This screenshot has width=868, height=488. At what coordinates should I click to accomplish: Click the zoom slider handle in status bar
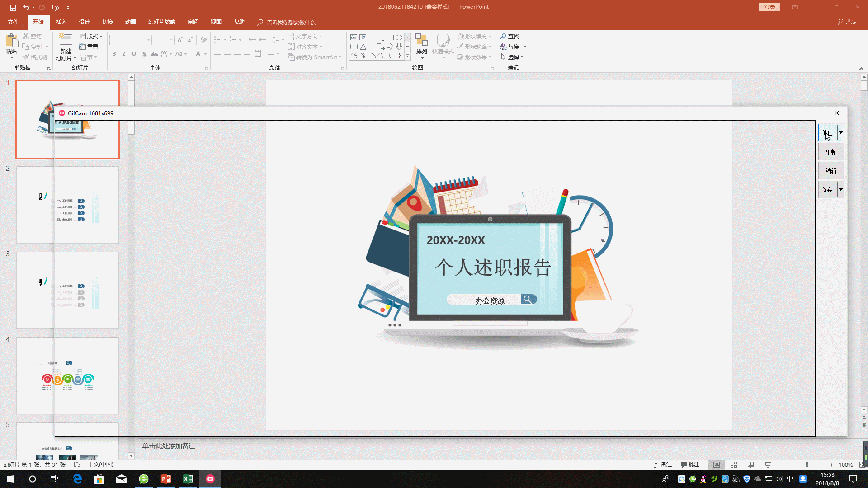click(x=807, y=465)
